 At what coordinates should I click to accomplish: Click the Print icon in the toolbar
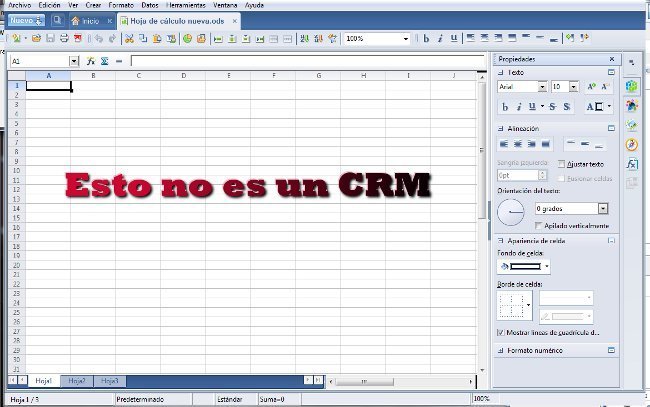[x=64, y=39]
